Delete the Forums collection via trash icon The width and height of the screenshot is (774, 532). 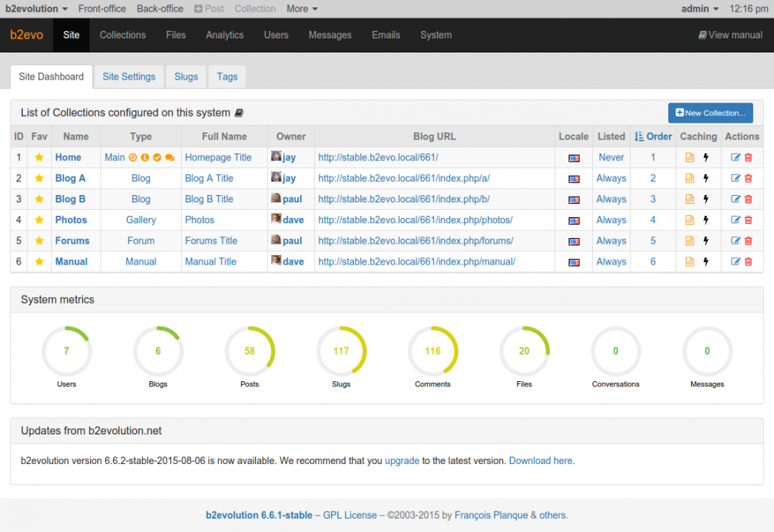click(x=748, y=241)
